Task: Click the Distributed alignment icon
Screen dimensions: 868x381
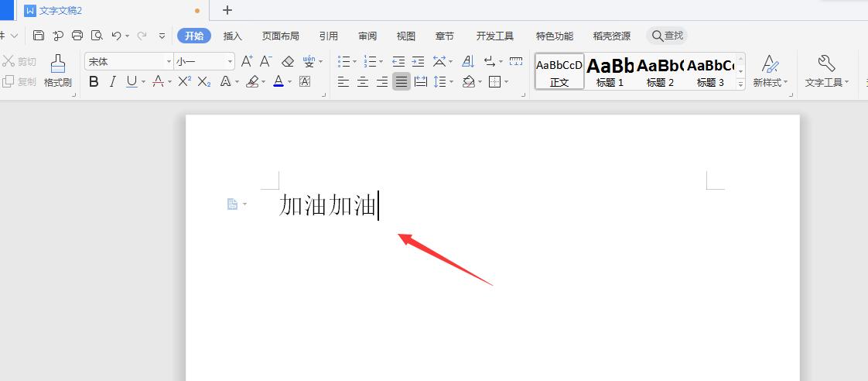Action: coord(421,82)
